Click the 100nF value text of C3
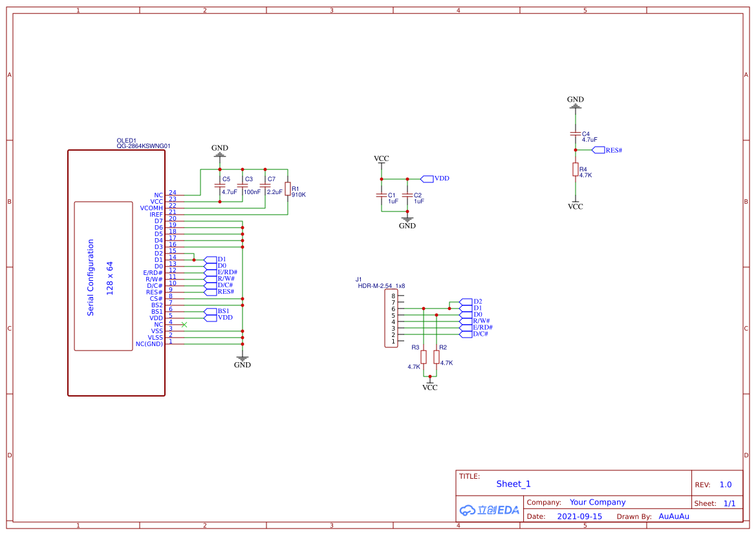Image resolution: width=756 pixels, height=535 pixels. click(x=252, y=192)
